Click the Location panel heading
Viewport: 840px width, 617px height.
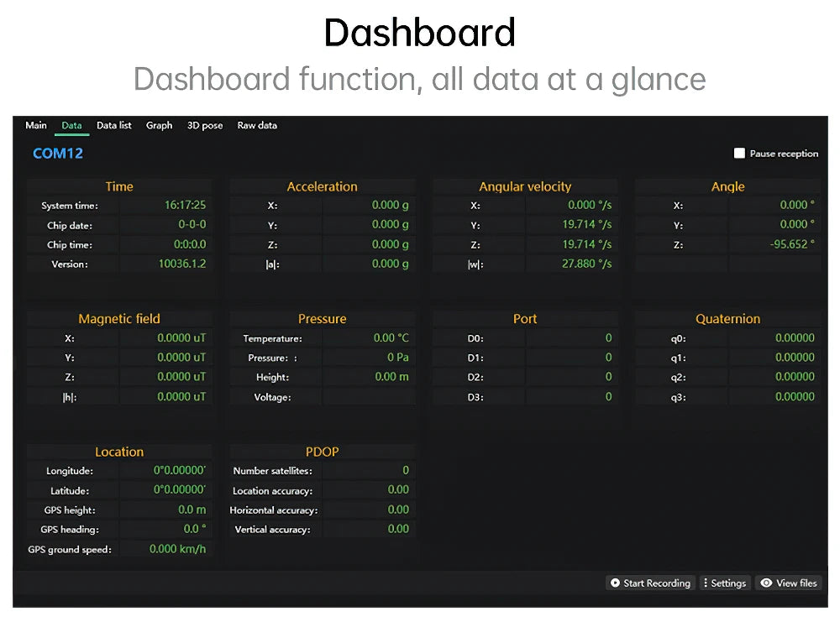pos(119,452)
